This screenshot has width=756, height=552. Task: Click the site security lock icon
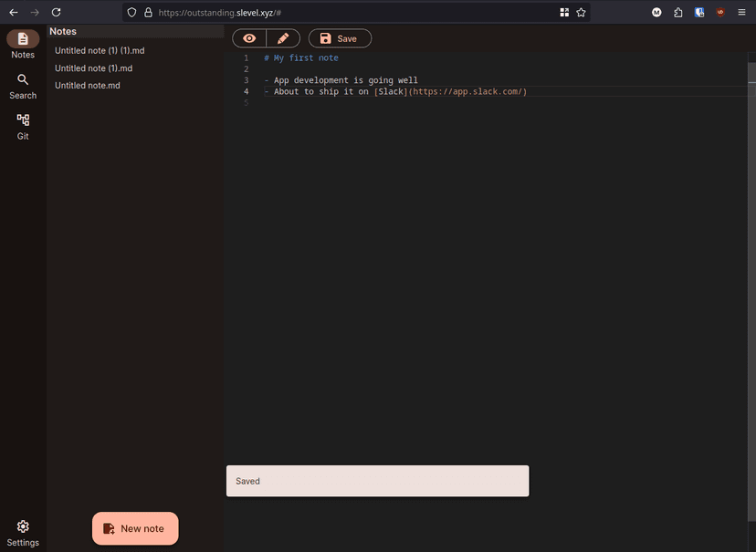tap(149, 13)
